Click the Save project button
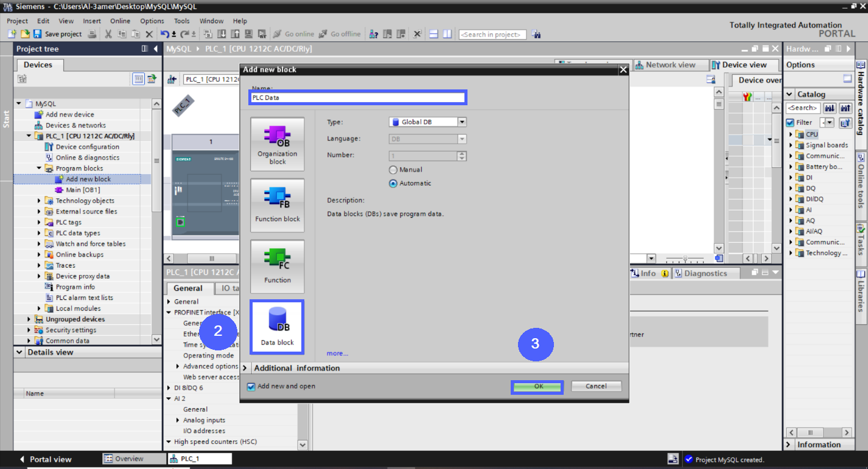 tap(58, 34)
